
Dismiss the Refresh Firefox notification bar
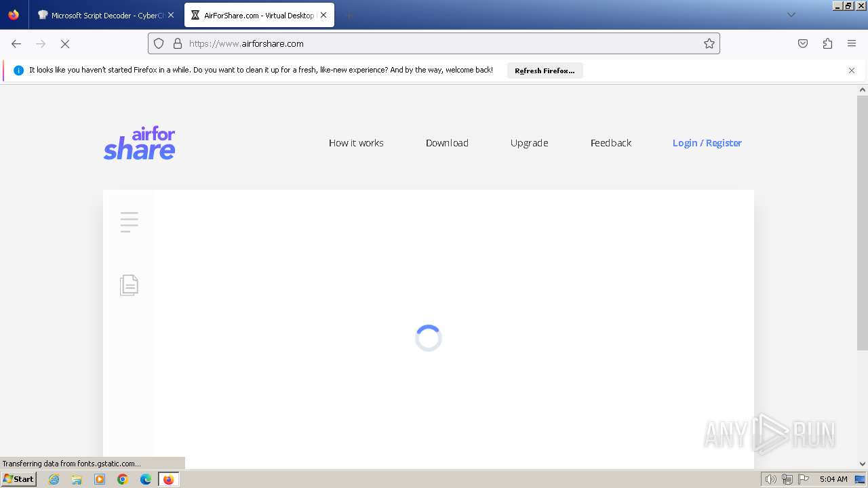point(852,70)
